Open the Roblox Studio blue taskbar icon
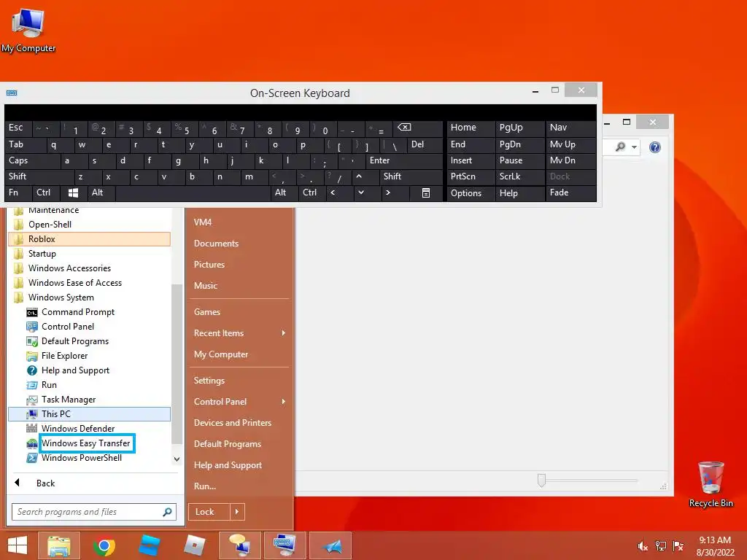 150,545
